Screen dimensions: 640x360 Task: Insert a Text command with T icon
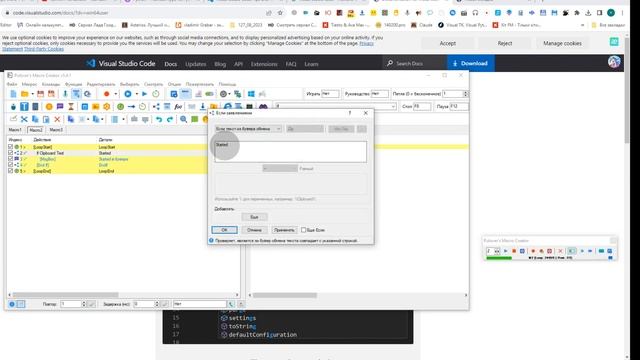pyautogui.click(x=24, y=107)
